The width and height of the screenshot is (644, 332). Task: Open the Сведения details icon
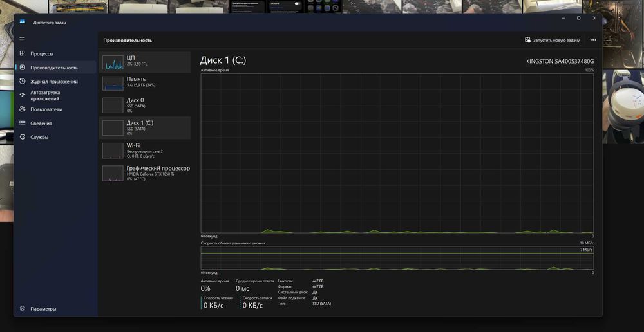click(x=23, y=123)
